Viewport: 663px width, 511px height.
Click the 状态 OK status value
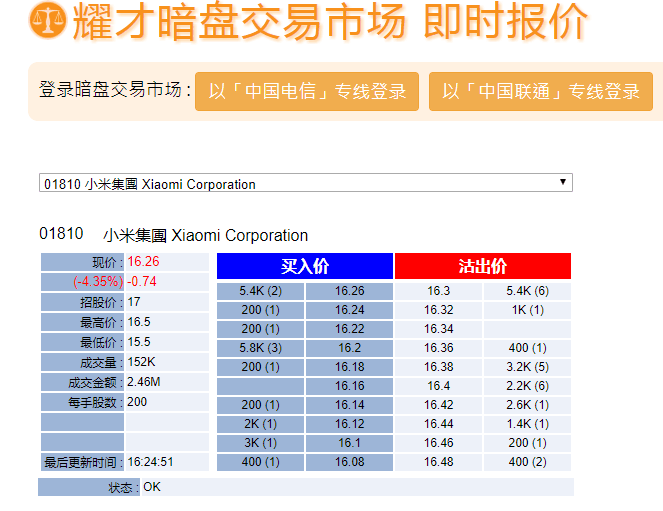click(x=152, y=487)
